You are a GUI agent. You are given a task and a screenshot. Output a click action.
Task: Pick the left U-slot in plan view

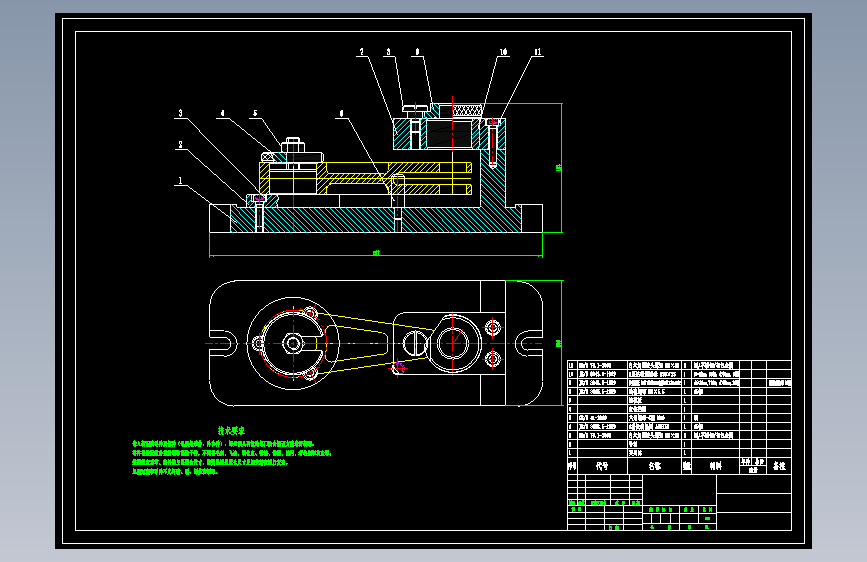pyautogui.click(x=223, y=343)
